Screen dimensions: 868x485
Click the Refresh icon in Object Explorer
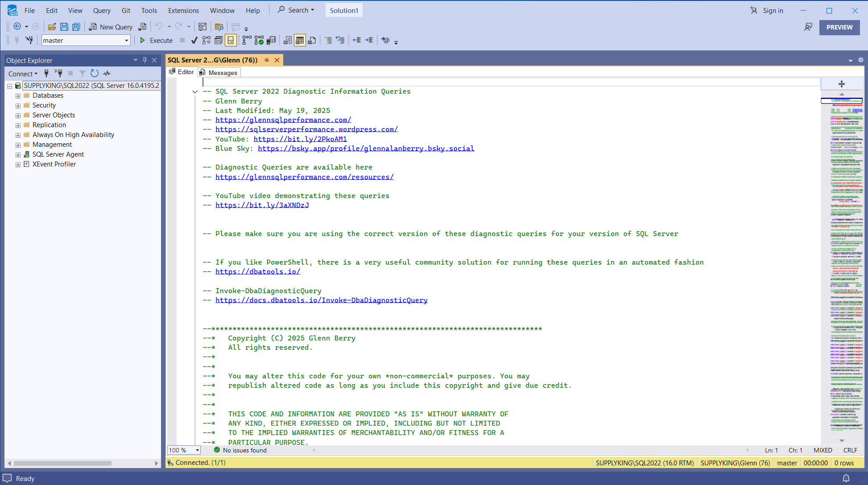(95, 73)
